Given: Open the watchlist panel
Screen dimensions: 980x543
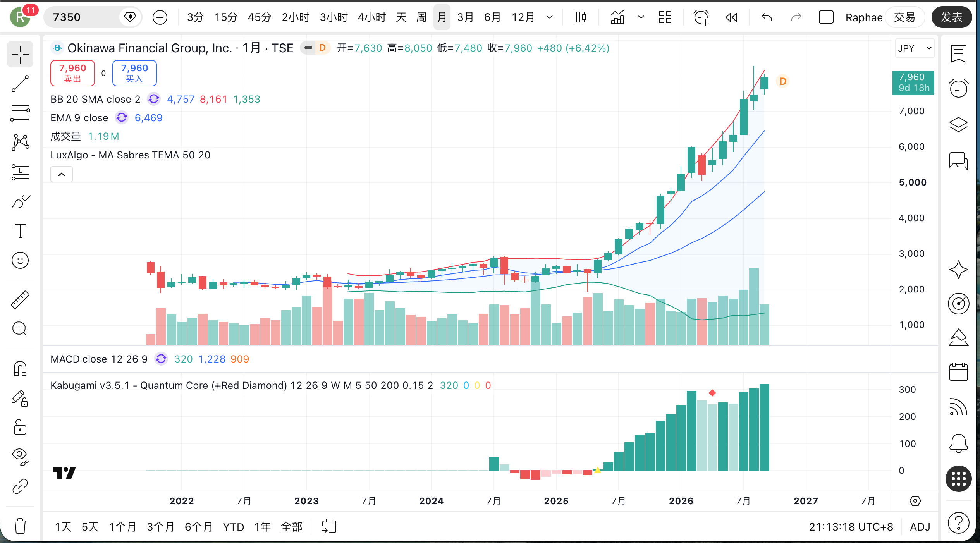Looking at the screenshot, I should pos(958,54).
